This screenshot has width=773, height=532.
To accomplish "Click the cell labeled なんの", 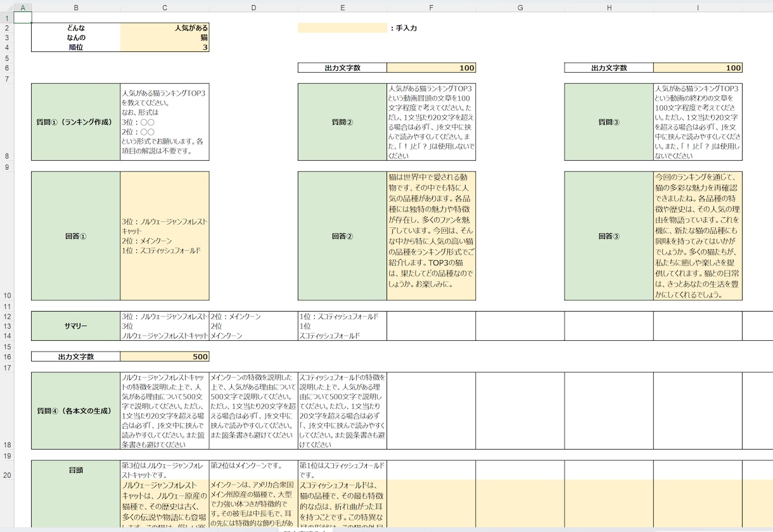I will click(x=76, y=37).
